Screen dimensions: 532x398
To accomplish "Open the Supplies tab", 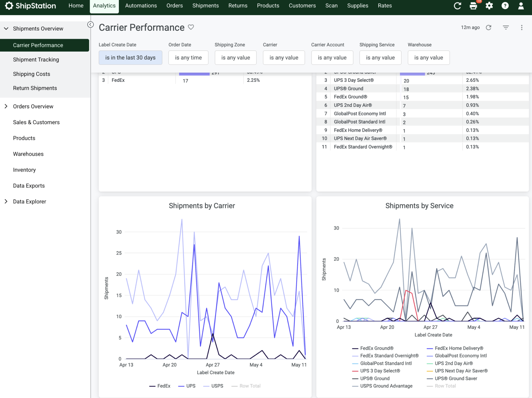I will (x=358, y=6).
